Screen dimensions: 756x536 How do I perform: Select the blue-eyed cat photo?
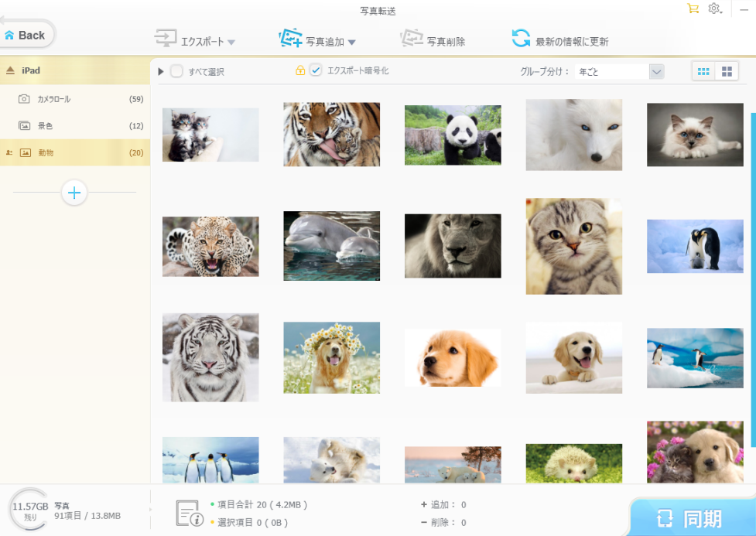695,135
